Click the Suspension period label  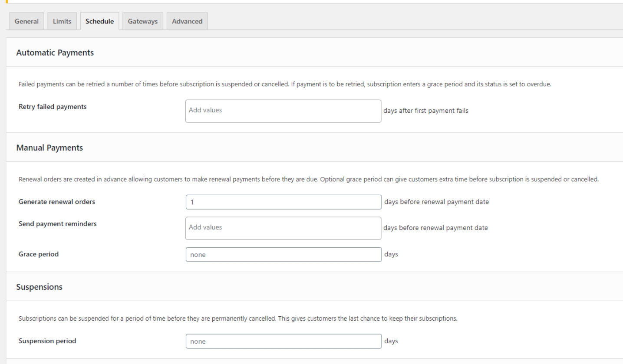coord(47,341)
